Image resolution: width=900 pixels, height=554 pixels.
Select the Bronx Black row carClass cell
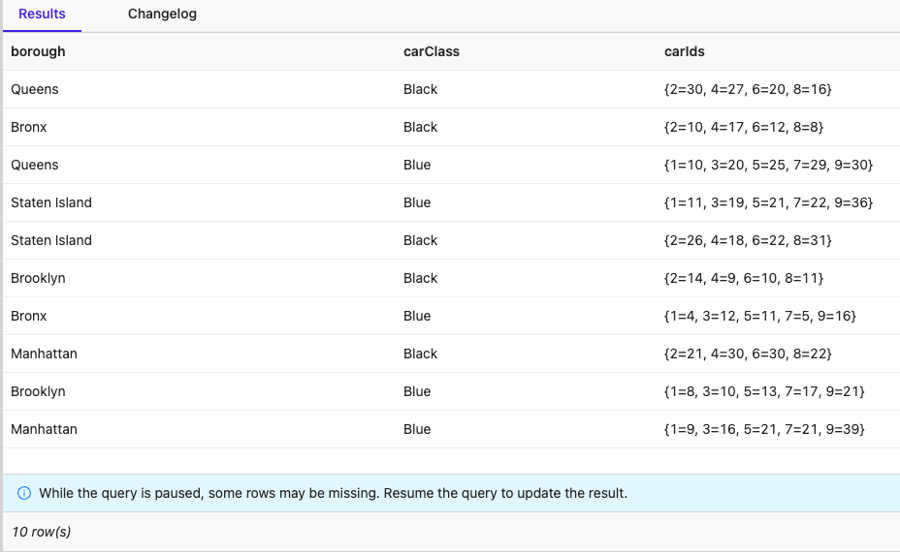coord(420,127)
